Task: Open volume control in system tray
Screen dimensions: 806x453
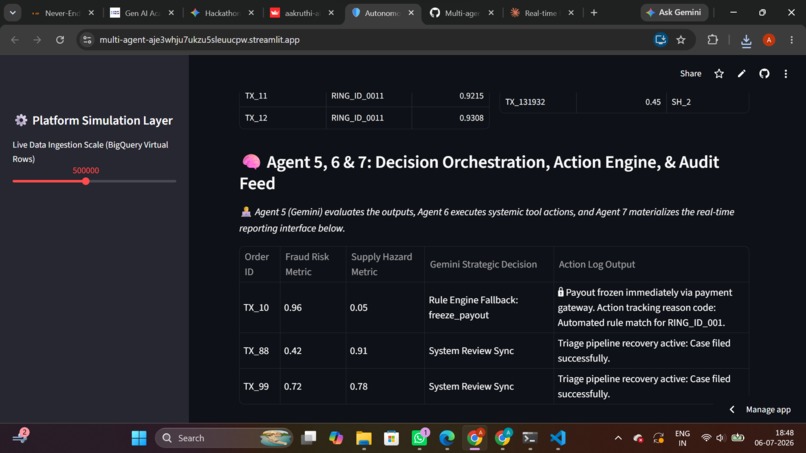Action: point(720,438)
